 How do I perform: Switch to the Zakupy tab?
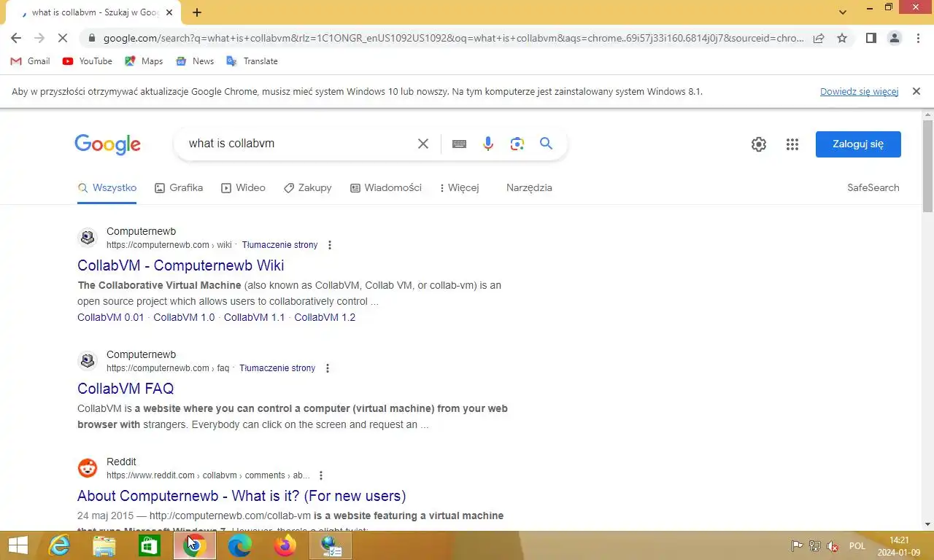(307, 187)
